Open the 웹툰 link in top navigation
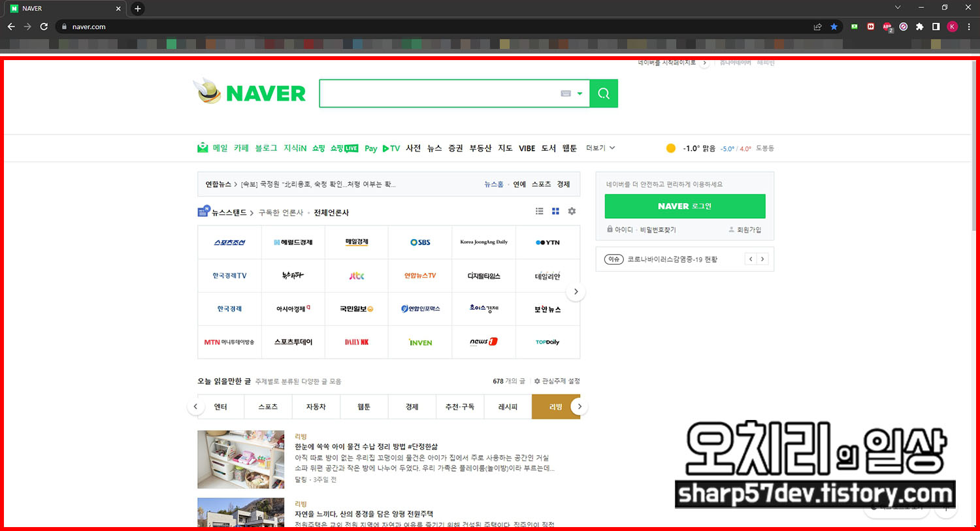Image resolution: width=980 pixels, height=531 pixels. click(x=570, y=148)
